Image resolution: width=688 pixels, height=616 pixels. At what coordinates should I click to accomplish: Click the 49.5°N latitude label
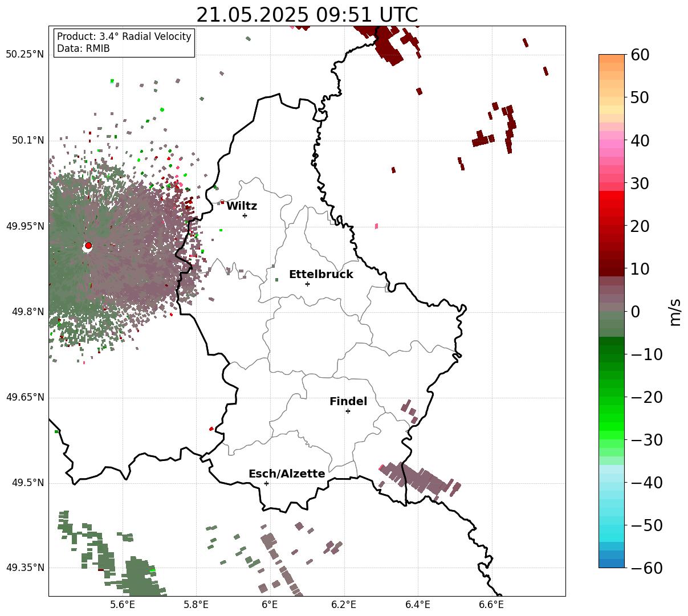(x=27, y=483)
